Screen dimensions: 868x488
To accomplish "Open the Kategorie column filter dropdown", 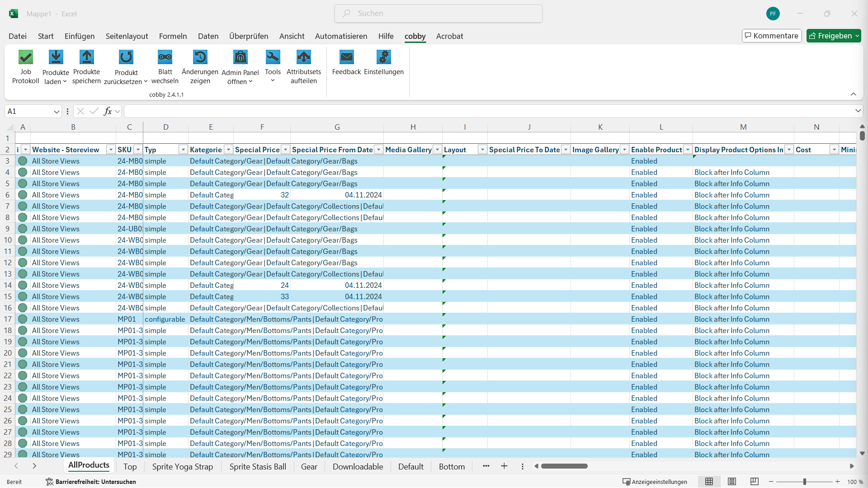I will pos(228,150).
